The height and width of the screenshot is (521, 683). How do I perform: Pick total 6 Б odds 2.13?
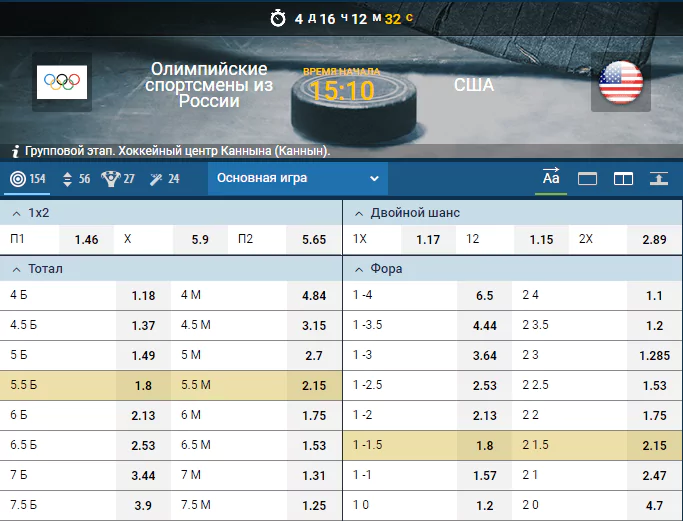pos(143,416)
